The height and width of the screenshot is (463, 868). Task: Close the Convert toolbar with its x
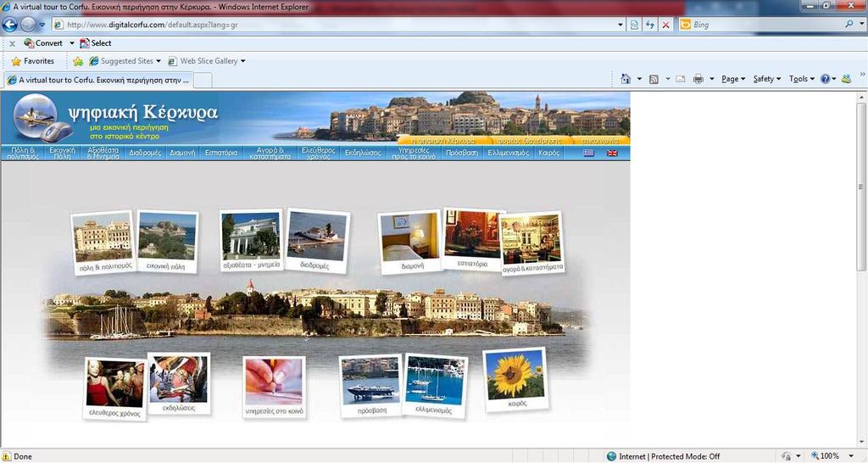click(12, 44)
